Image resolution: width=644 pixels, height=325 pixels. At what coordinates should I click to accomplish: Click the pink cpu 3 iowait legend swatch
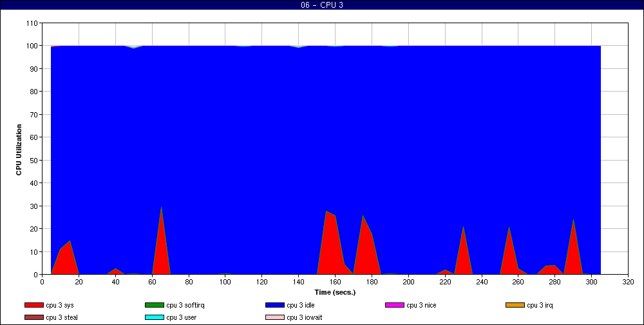click(x=275, y=318)
